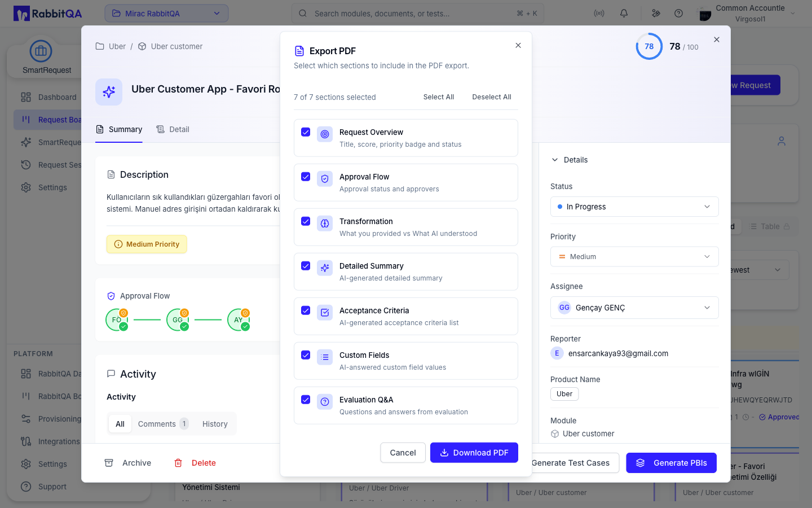Click the RabbitQA logo icon
This screenshot has height=508, width=812.
(21, 14)
